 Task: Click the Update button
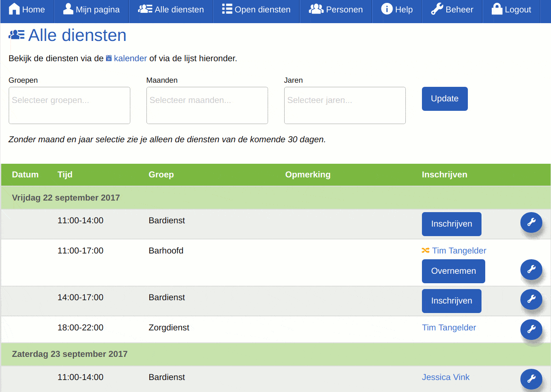click(x=445, y=98)
